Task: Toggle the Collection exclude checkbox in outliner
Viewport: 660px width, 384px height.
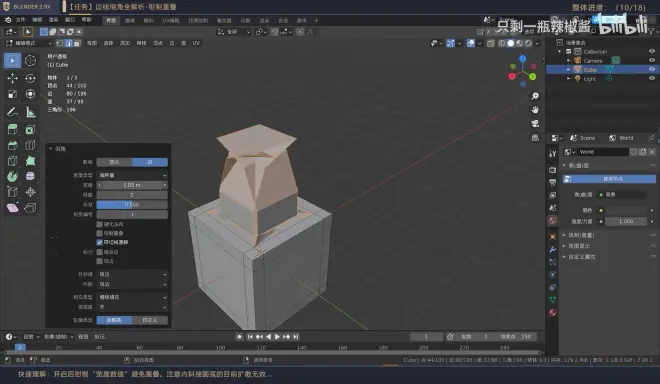Action: click(569, 51)
